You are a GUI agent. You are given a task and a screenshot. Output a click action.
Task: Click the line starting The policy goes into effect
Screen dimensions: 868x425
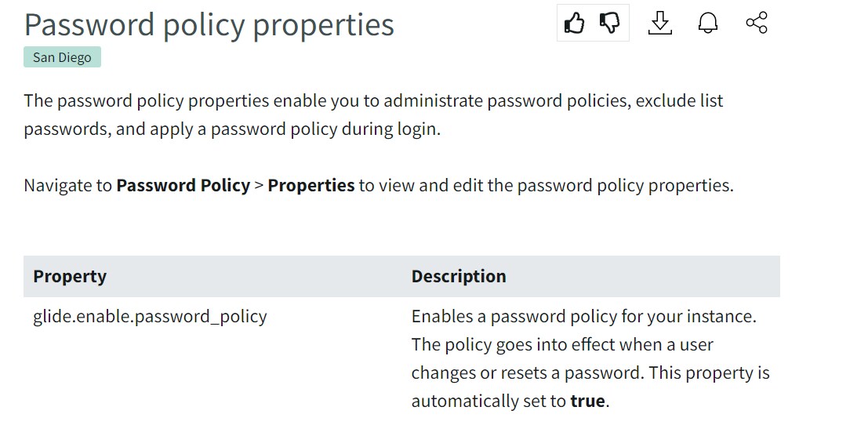(x=562, y=345)
